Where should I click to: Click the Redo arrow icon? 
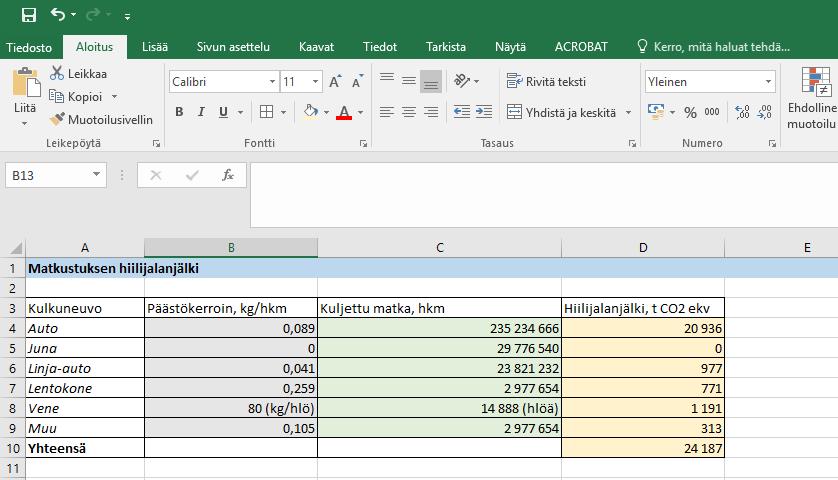[93, 14]
